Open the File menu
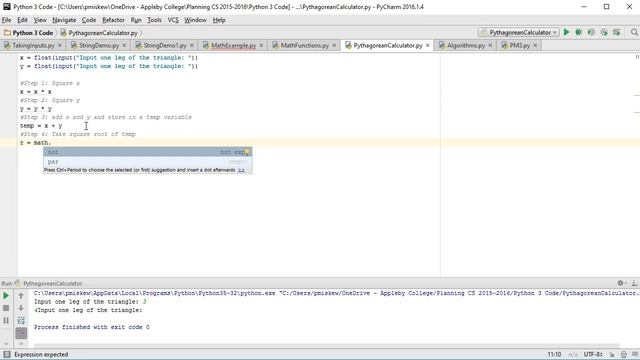Image resolution: width=640 pixels, height=360 pixels. coord(7,20)
